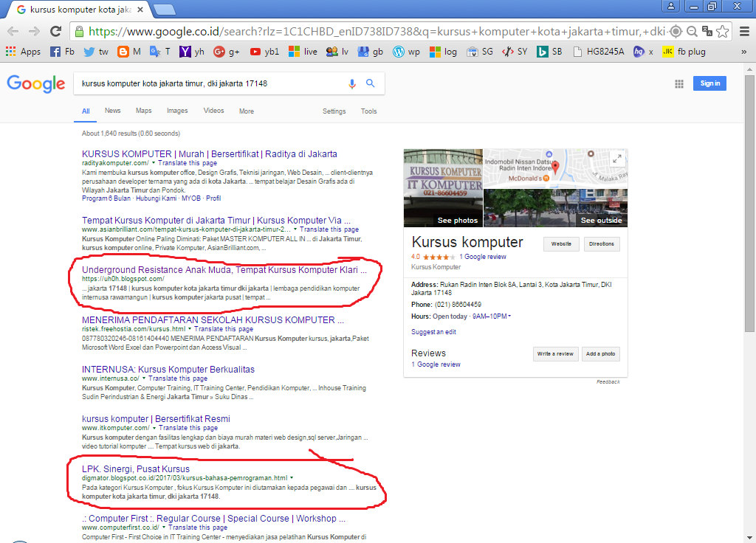Open the dropdown arrow next to digmator.blogspot.co.id URL
The height and width of the screenshot is (543, 756).
[292, 478]
